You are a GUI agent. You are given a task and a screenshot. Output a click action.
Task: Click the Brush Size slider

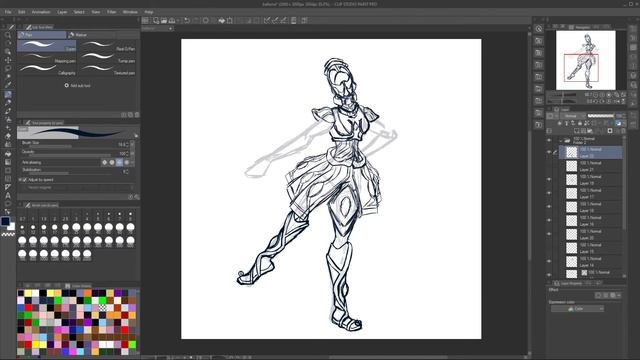pos(69,146)
